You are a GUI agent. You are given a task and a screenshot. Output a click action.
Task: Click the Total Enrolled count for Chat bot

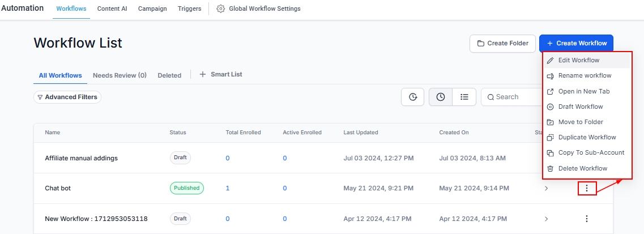tap(228, 188)
